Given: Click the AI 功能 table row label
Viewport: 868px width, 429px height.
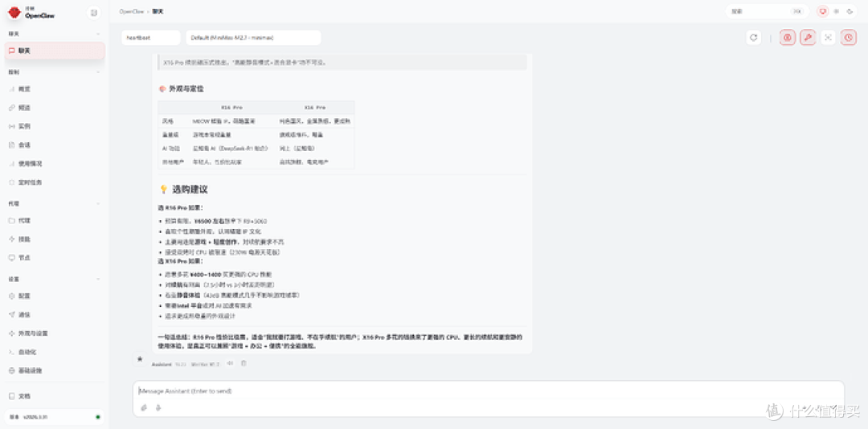Looking at the screenshot, I should click(171, 149).
